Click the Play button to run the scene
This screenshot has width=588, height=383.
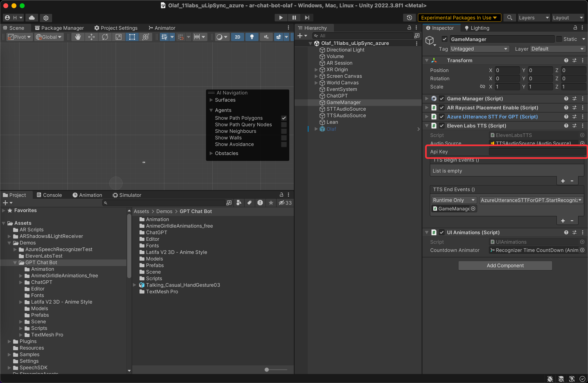(x=280, y=18)
